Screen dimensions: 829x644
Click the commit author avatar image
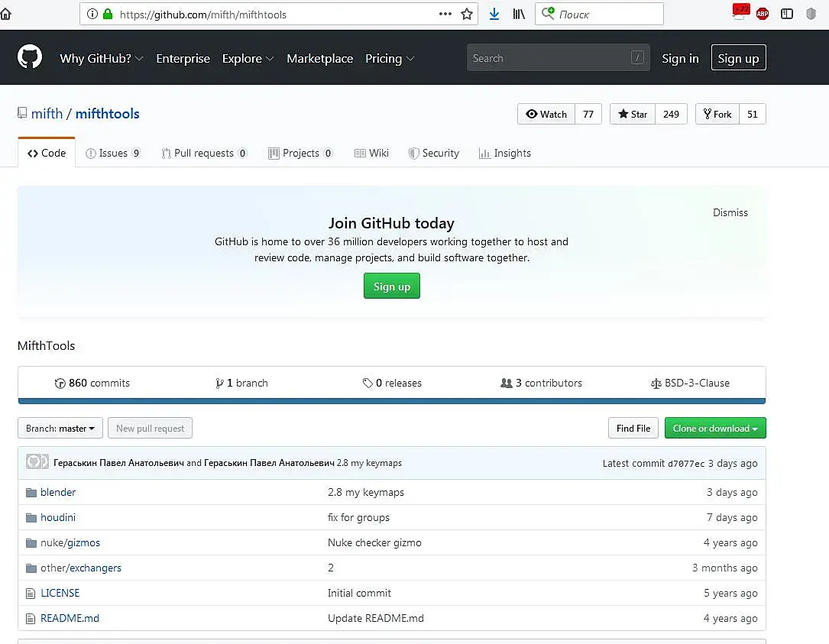pos(37,461)
